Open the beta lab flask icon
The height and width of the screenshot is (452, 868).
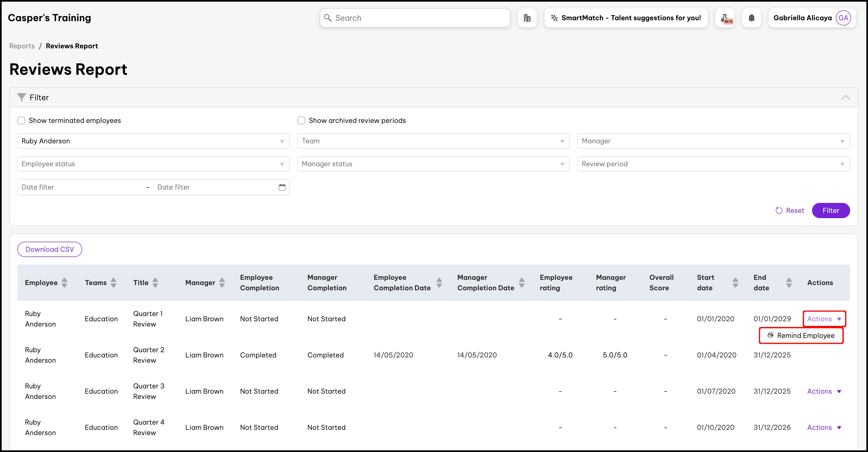point(725,18)
